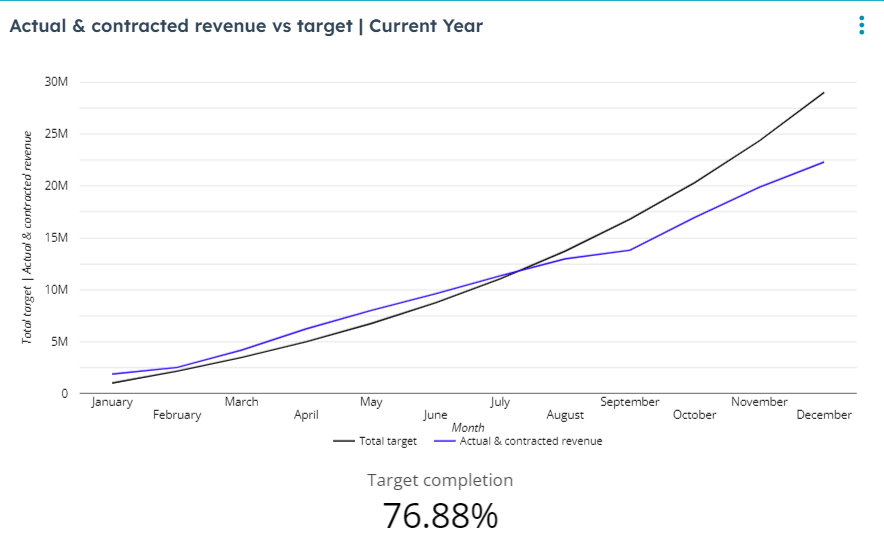Screen dimensions: 884x551
Task: Click the 15M y-axis tick label
Action: 56,237
